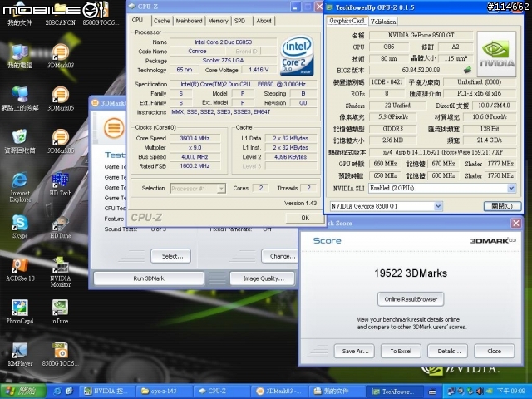Click OK in the CPU-Z window

tap(305, 218)
